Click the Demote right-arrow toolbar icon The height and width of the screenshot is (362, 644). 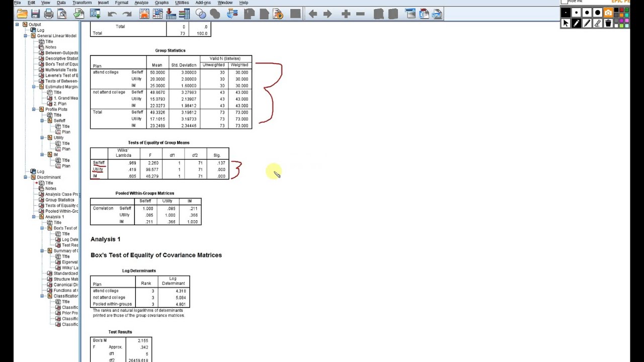(x=328, y=14)
